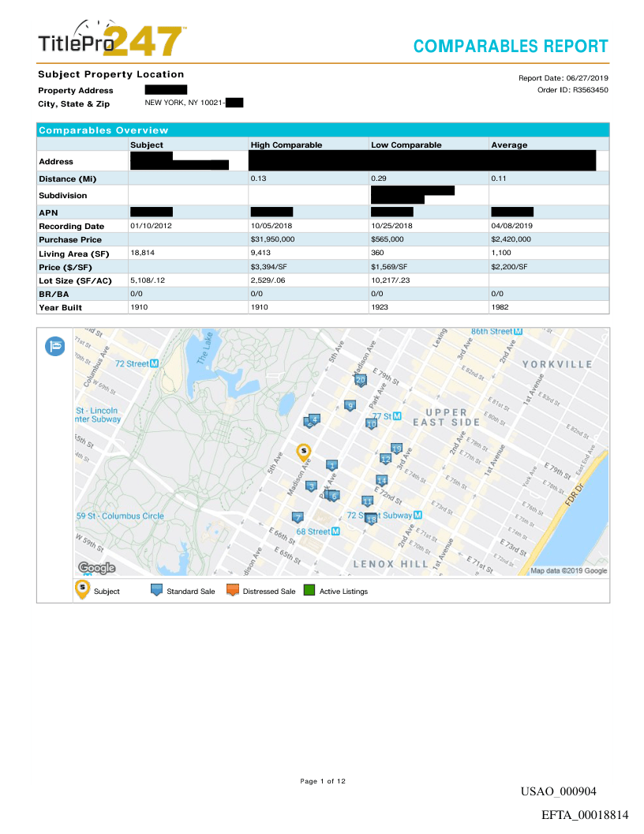Click the blue signpost icon beside map
The width and height of the screenshot is (644, 834).
point(56,346)
